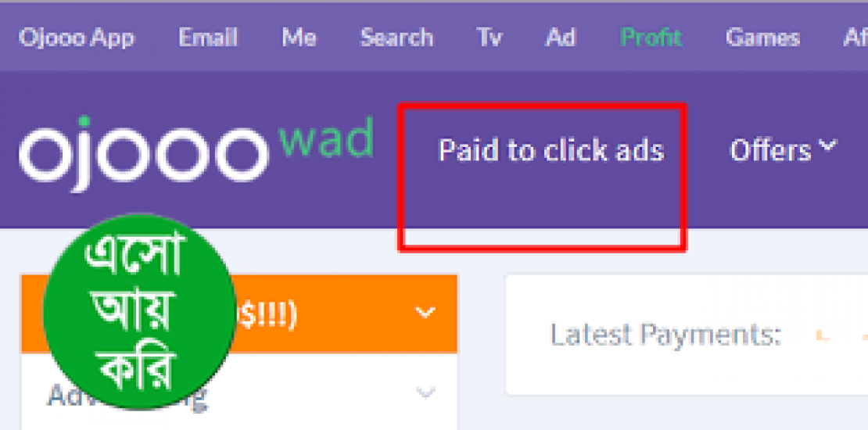Go to Me in top navigation
868x430 pixels.
click(299, 38)
